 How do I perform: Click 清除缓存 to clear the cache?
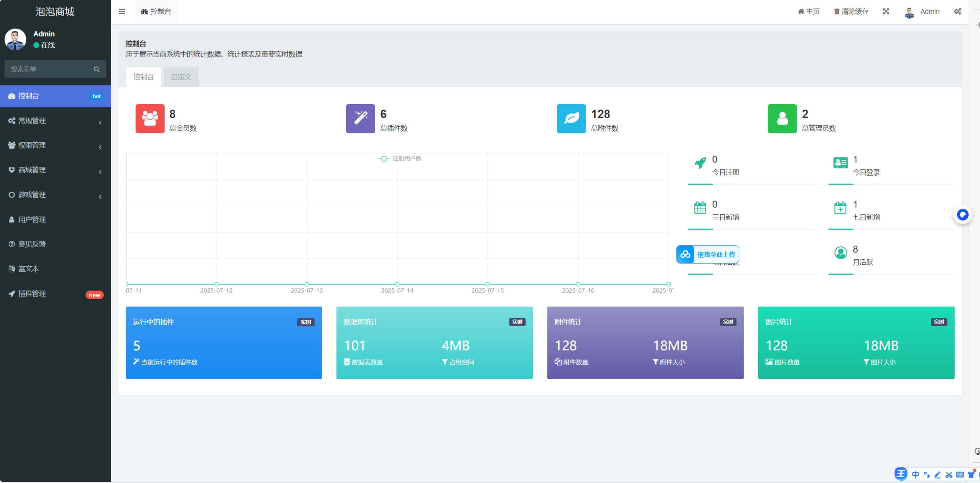point(851,12)
